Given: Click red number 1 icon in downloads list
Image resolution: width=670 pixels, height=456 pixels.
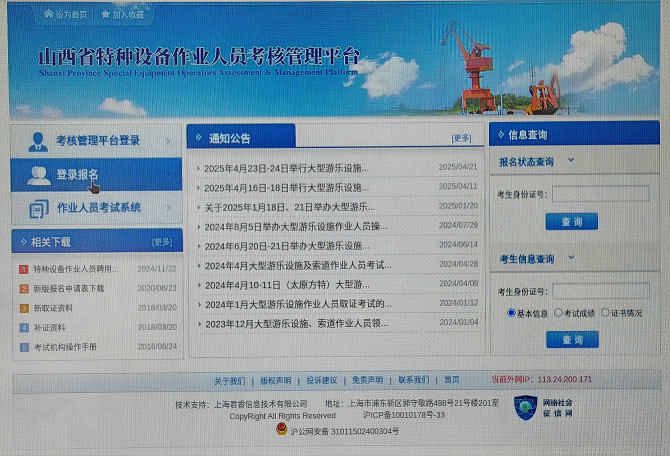Looking at the screenshot, I should [x=24, y=269].
